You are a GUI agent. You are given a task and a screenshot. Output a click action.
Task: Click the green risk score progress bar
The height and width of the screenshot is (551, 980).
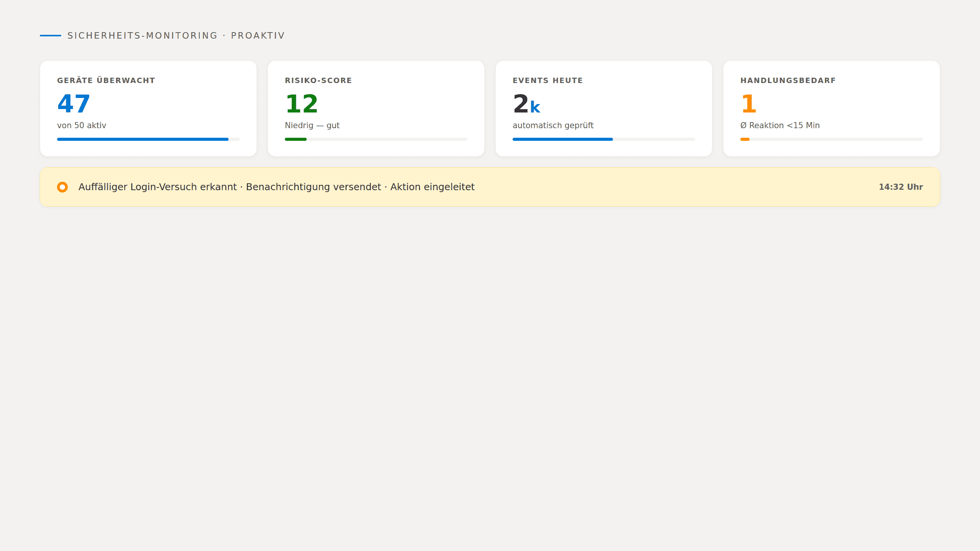pos(296,139)
